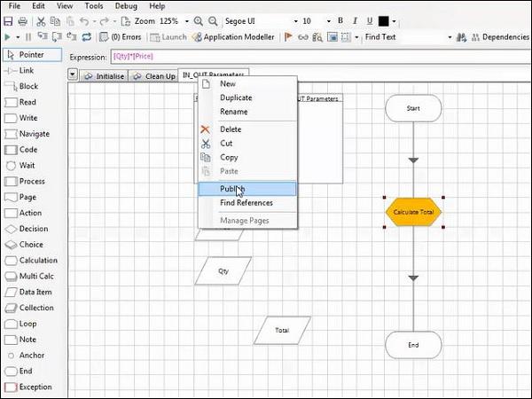Click the Pause debug icon
The image size is (532, 399).
tap(28, 37)
